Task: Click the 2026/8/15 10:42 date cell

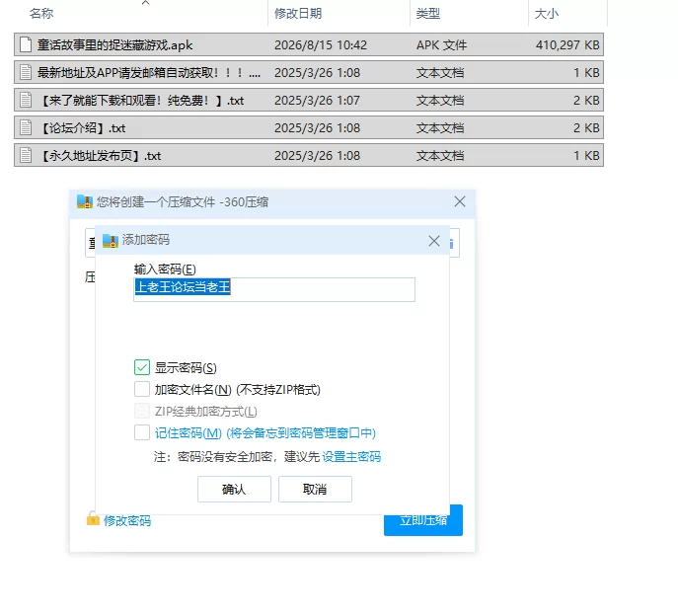Action: click(x=321, y=45)
